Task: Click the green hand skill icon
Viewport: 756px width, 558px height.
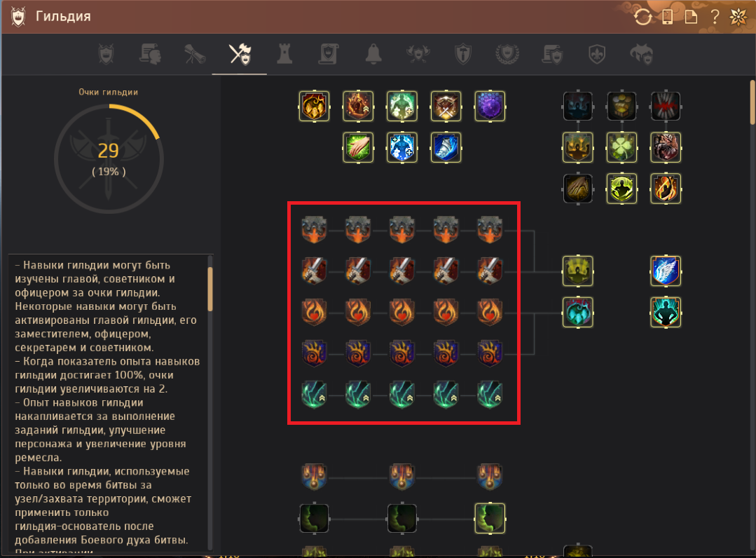Action: (358, 147)
